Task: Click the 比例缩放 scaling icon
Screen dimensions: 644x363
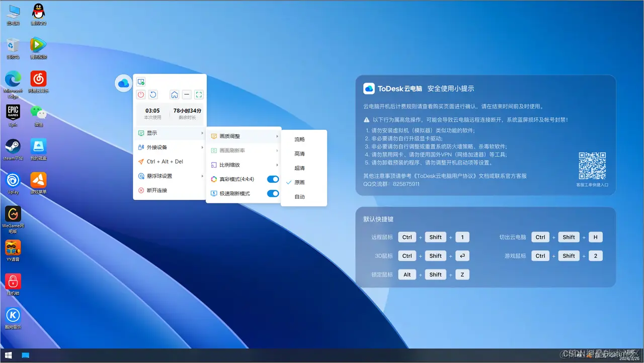Action: [214, 164]
